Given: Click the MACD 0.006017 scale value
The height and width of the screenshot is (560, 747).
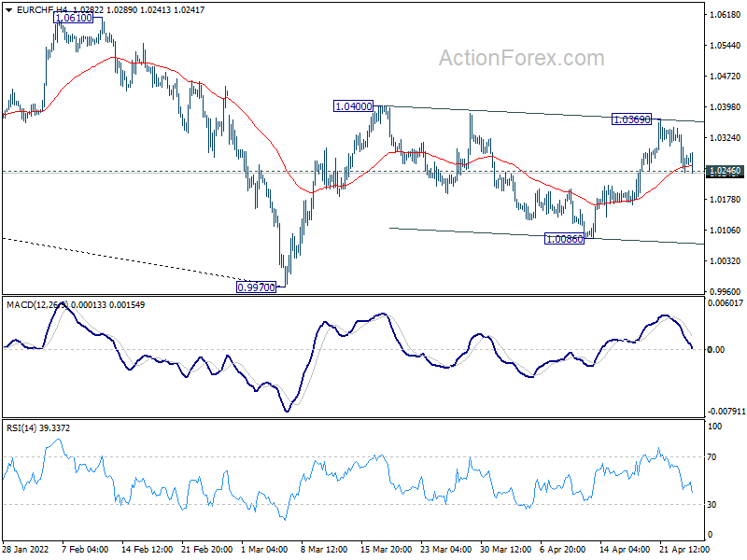Looking at the screenshot, I should (726, 302).
